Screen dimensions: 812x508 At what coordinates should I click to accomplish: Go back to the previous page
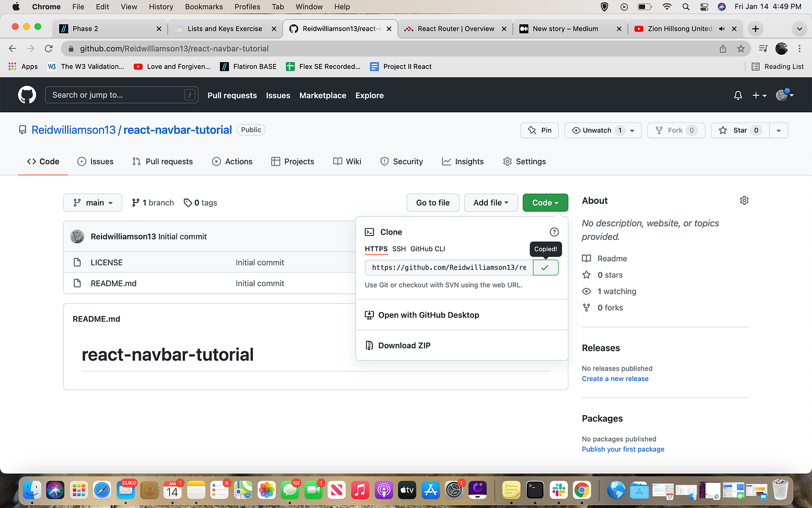pos(13,49)
